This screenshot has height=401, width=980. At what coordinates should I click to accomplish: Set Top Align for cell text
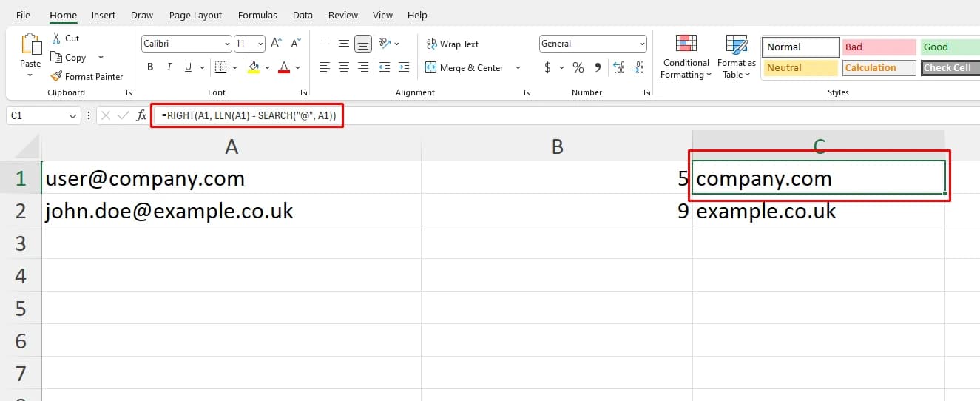point(325,44)
